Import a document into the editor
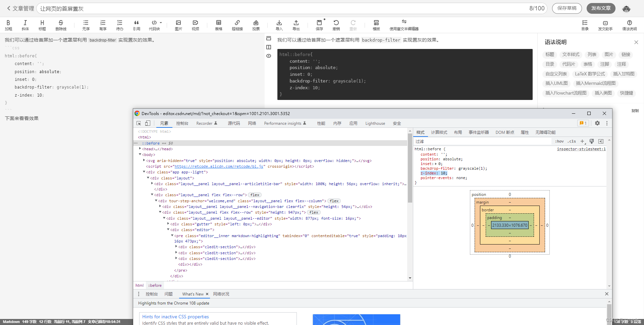This screenshot has height=325, width=644. 279,25
